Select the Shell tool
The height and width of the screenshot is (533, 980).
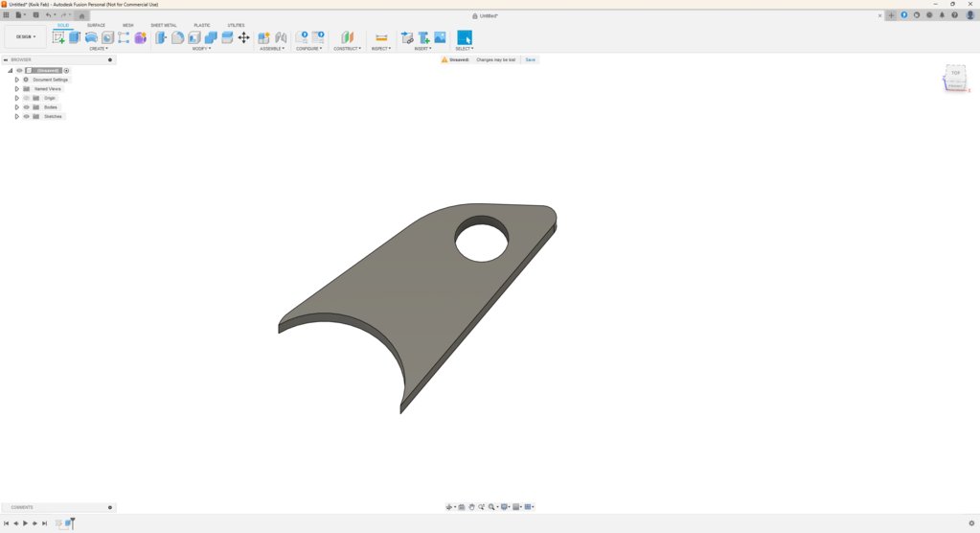coord(194,37)
